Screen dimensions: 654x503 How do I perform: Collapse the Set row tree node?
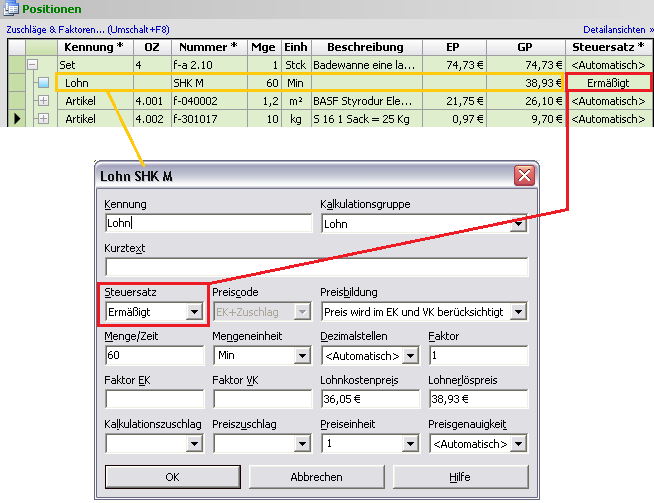click(33, 65)
